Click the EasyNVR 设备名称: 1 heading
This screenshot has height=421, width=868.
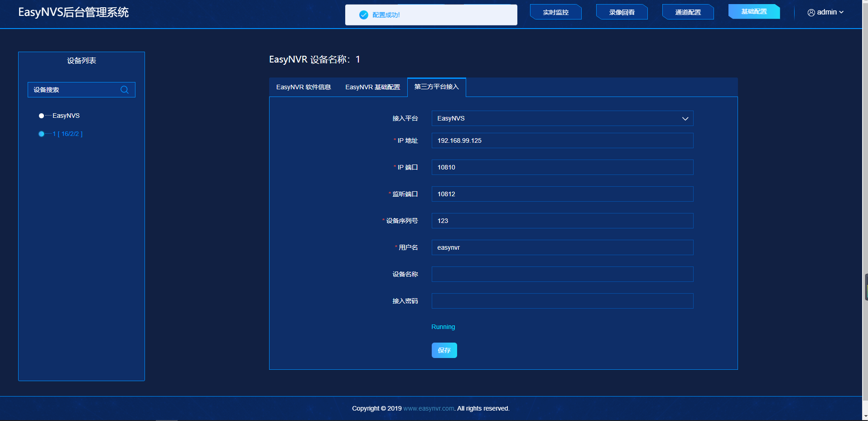(x=314, y=59)
